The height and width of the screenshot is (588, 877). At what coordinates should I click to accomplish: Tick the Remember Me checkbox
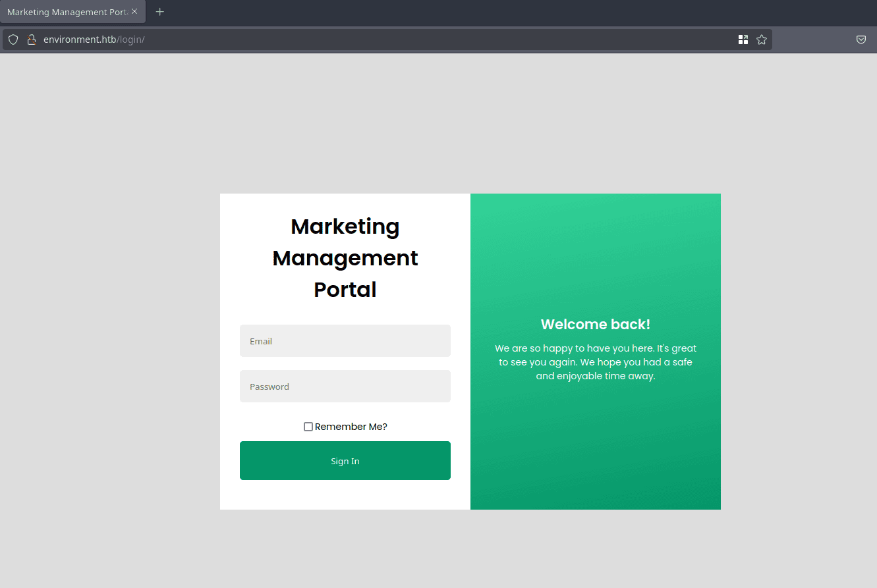308,427
